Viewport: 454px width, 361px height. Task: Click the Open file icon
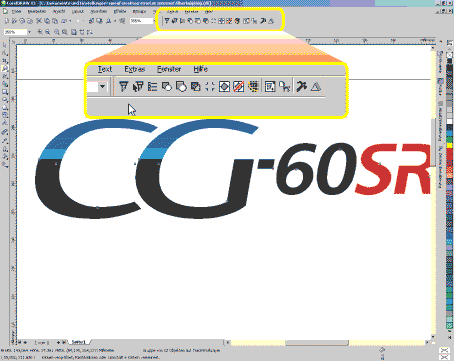pyautogui.click(x=14, y=21)
